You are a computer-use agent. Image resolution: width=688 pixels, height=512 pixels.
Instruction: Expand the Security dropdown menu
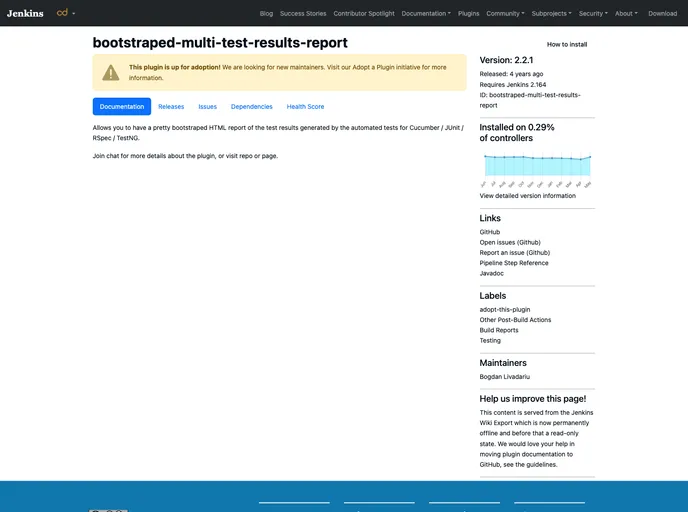[593, 14]
